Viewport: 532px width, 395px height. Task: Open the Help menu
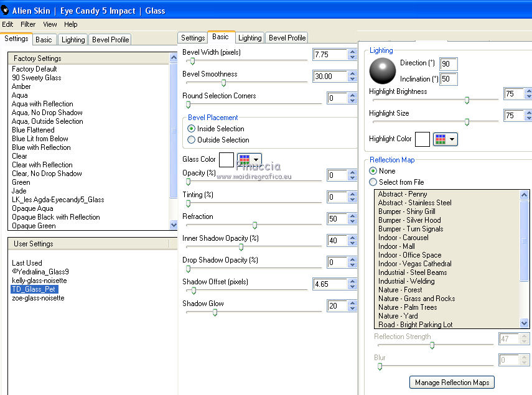(70, 24)
